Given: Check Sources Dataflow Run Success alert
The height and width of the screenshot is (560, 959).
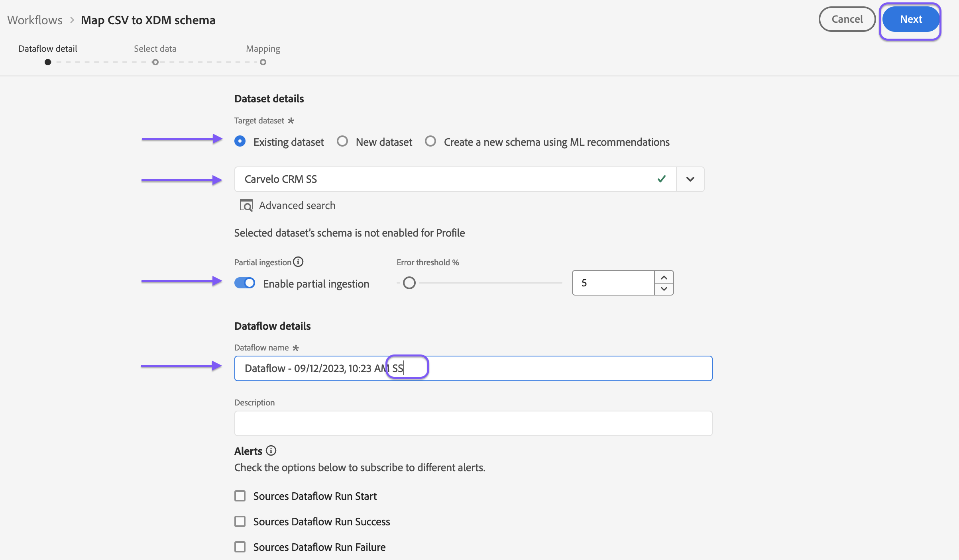Looking at the screenshot, I should (240, 521).
